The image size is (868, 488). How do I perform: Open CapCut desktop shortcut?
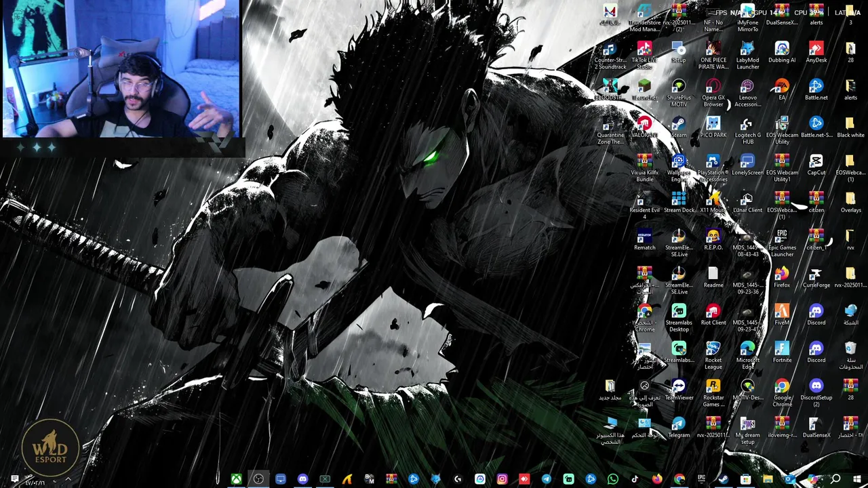[816, 165]
